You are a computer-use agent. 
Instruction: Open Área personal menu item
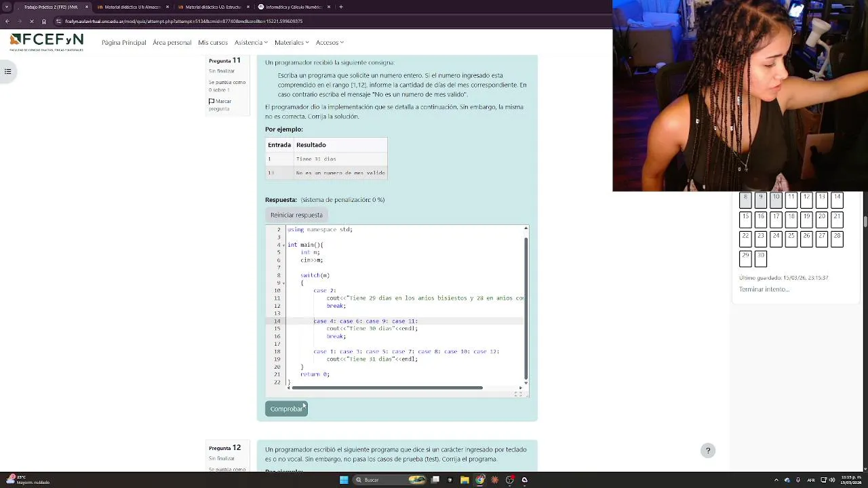point(172,43)
